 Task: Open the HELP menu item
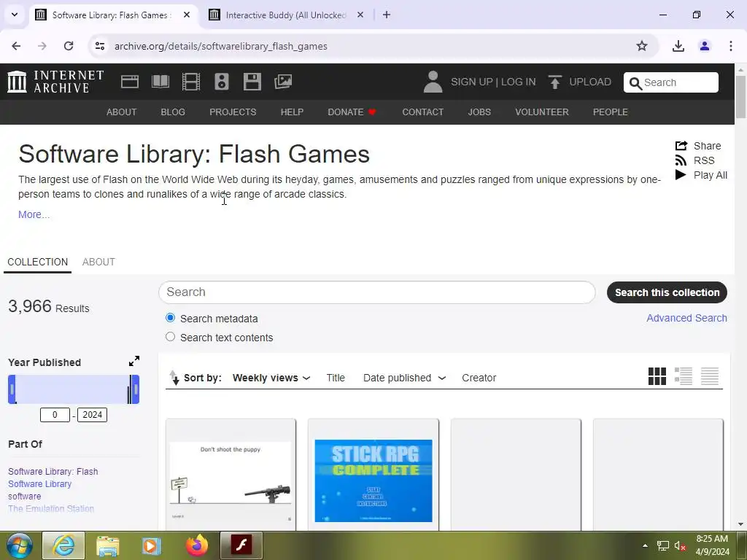click(292, 112)
